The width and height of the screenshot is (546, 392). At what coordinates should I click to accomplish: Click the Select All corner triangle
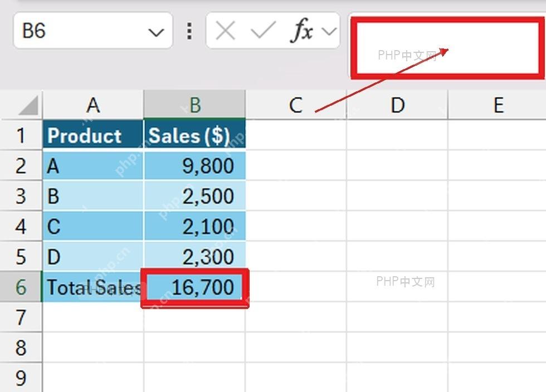[28, 105]
